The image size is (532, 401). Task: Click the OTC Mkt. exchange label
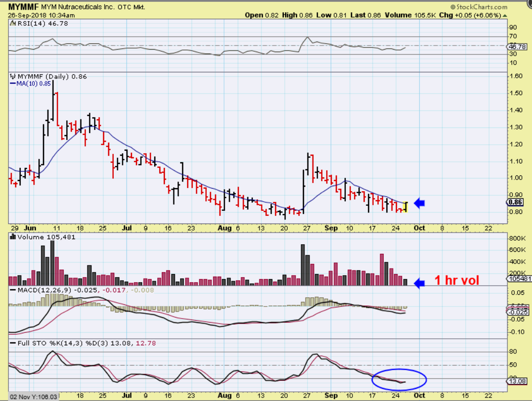pos(131,7)
